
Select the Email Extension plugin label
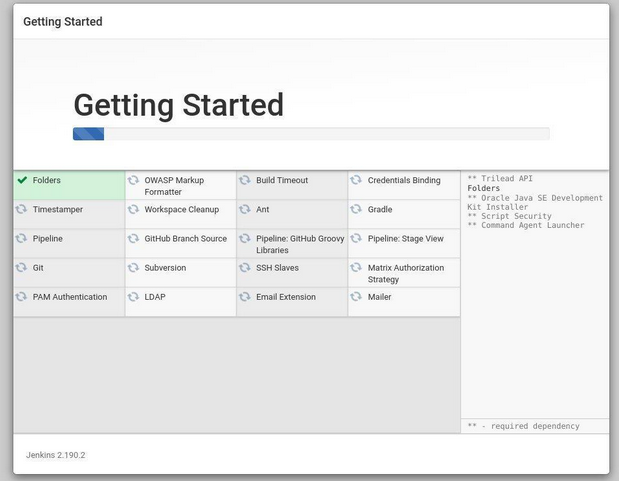pos(286,297)
